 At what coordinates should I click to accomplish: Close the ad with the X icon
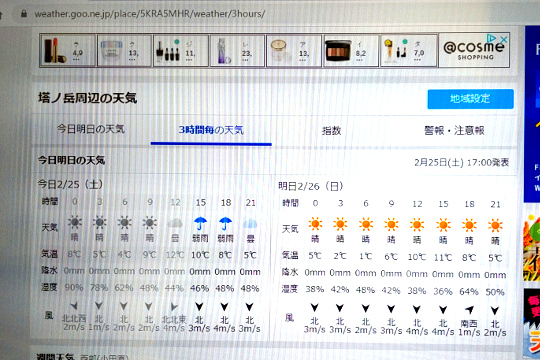click(x=504, y=39)
